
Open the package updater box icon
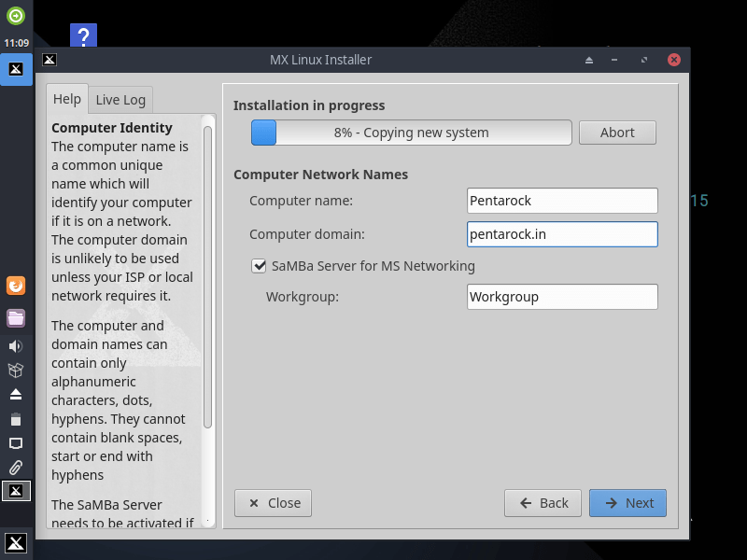pos(16,370)
